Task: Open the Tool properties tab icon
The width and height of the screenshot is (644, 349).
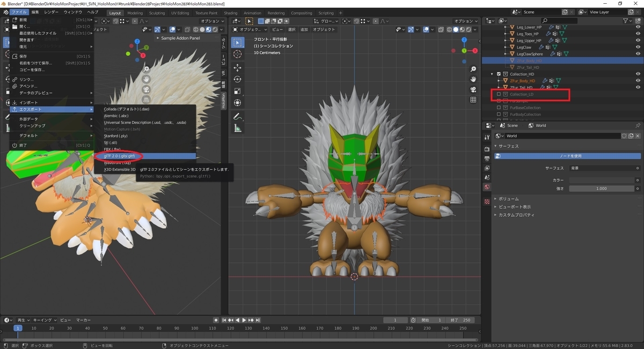Action: 487,138
